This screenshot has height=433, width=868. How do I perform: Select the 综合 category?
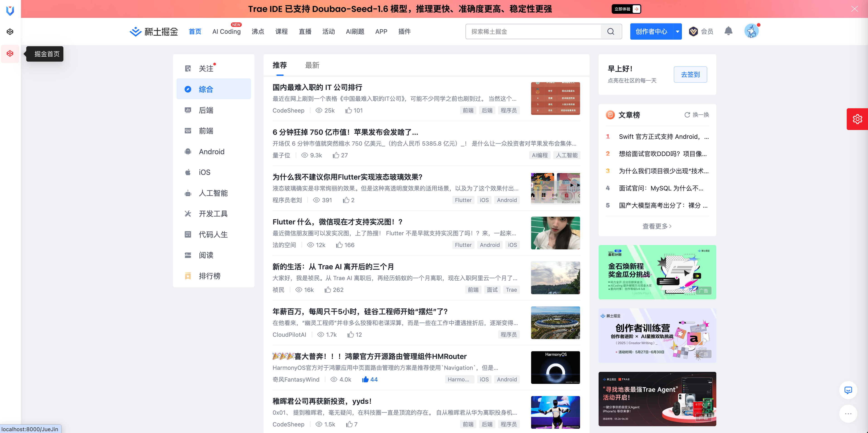click(214, 89)
